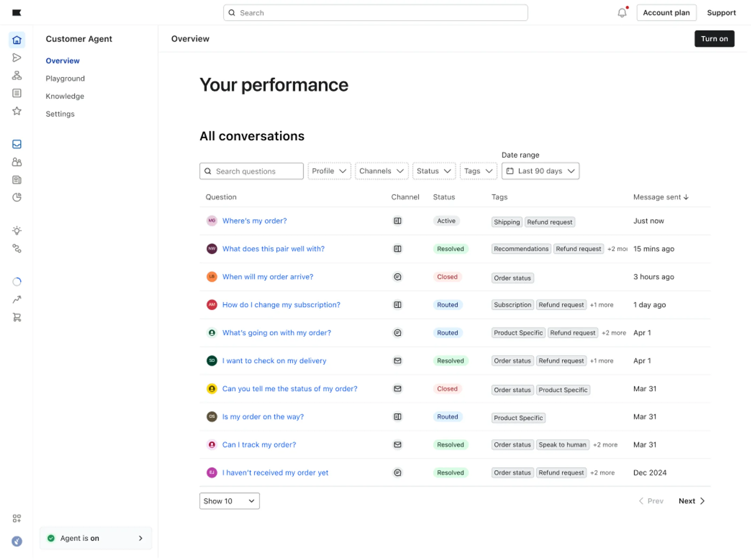Expand the Profile filter dropdown
The height and width of the screenshot is (560, 751).
click(x=329, y=171)
